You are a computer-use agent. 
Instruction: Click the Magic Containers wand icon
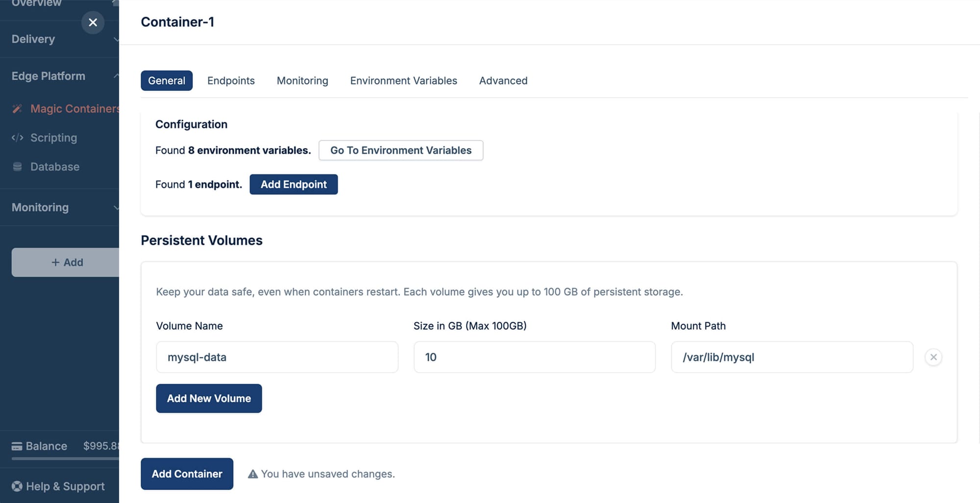point(17,109)
